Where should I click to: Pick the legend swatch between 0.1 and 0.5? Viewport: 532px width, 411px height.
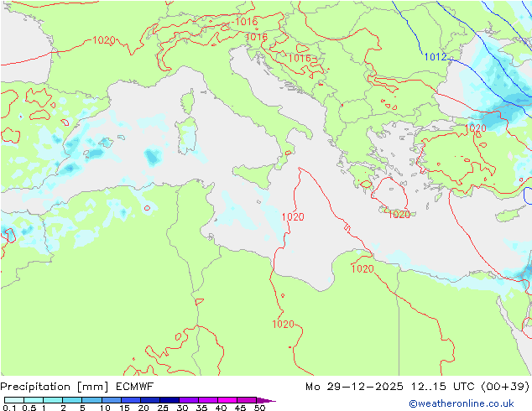14,400
